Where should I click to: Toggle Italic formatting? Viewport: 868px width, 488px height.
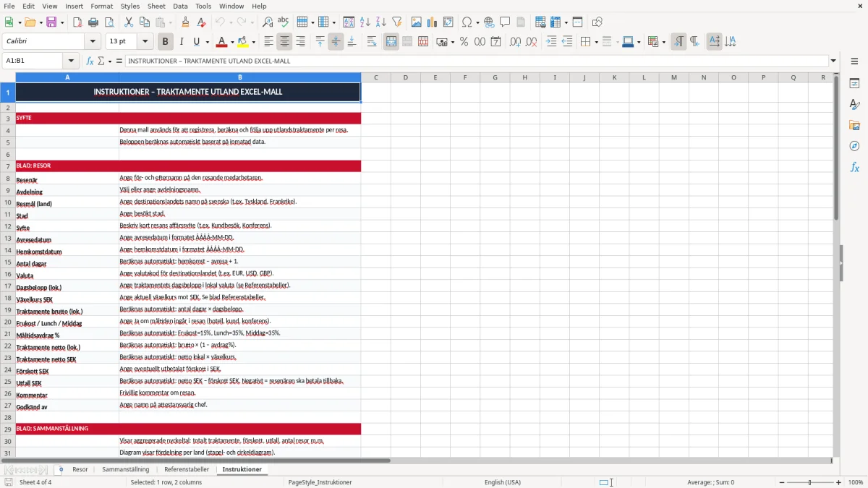point(182,42)
